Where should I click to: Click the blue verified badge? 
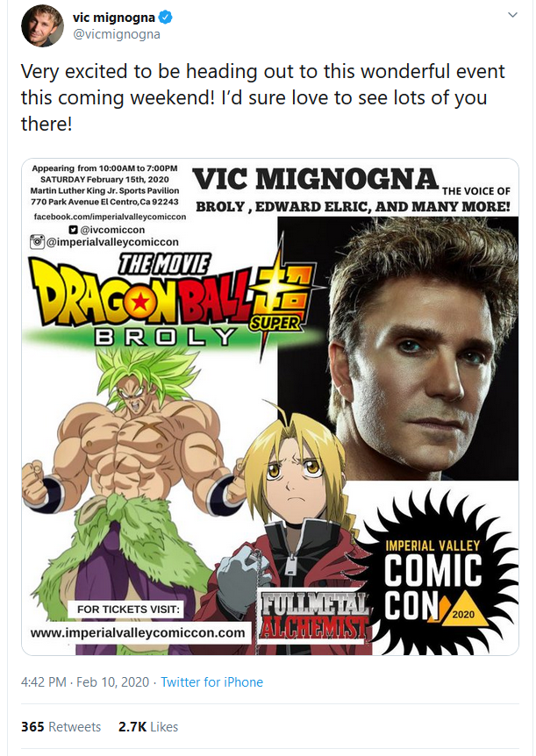click(x=166, y=18)
